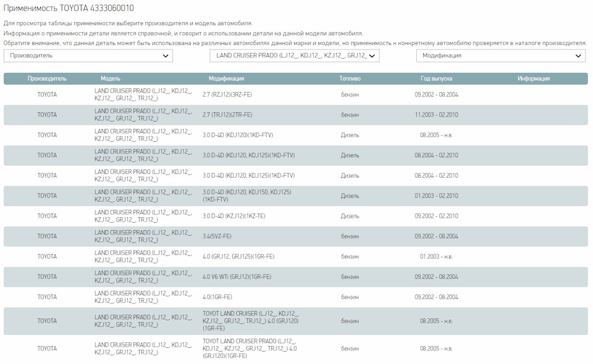This screenshot has width=593, height=364.
Task: Click the Модель column header
Action: 111,78
